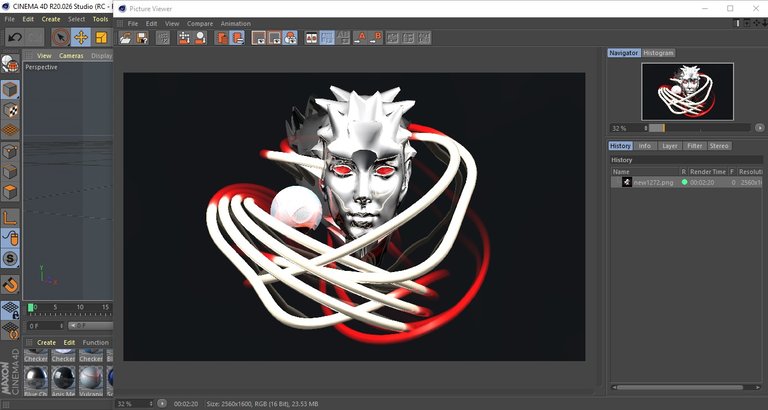768x410 pixels.
Task: Set current image as B
Action: [376, 38]
